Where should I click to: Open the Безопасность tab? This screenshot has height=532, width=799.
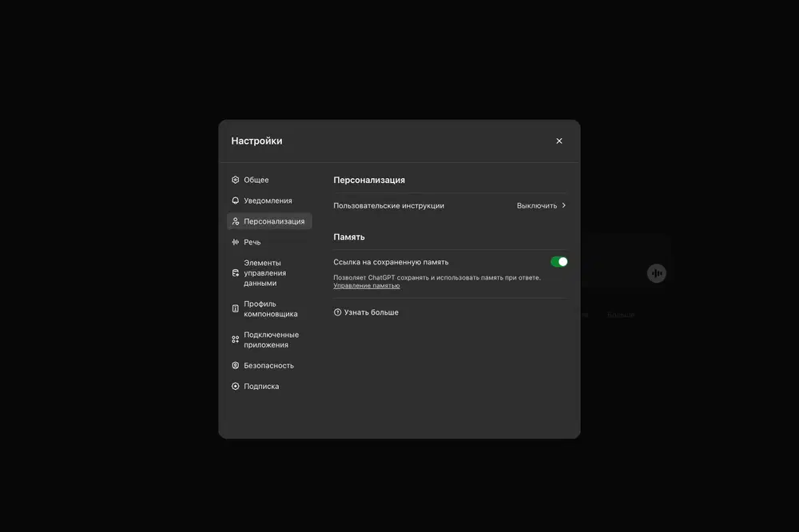tap(269, 365)
